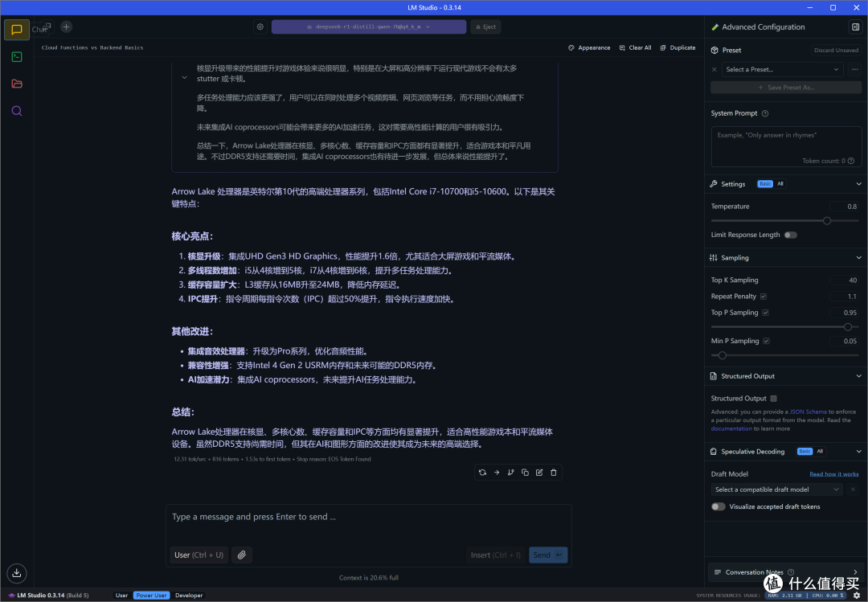The width and height of the screenshot is (868, 602).
Task: Open the loaded model selector dropdown
Action: [369, 27]
